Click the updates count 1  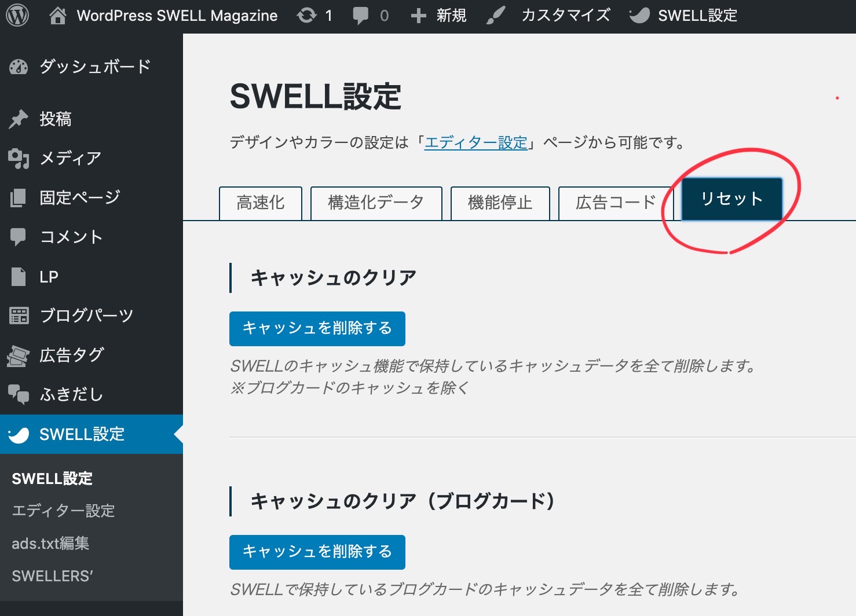[328, 16]
